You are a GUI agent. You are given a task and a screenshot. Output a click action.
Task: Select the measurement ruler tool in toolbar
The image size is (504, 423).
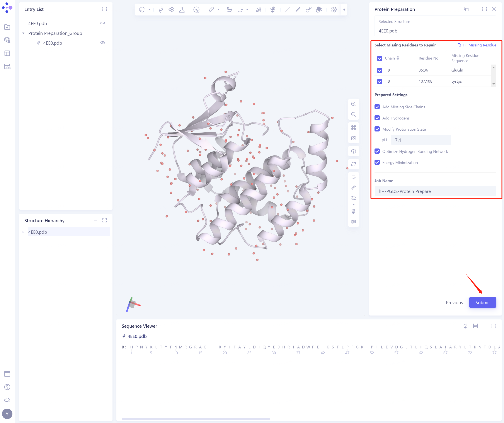[x=211, y=10]
